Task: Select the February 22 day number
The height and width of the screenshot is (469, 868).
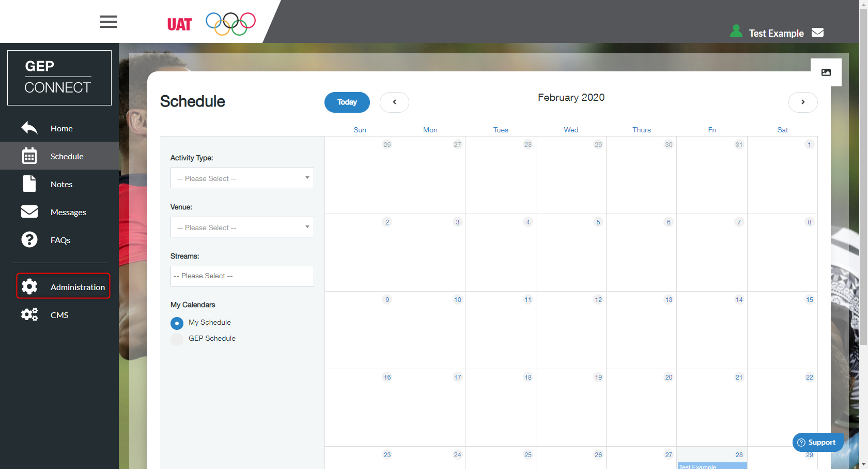Action: tap(809, 377)
